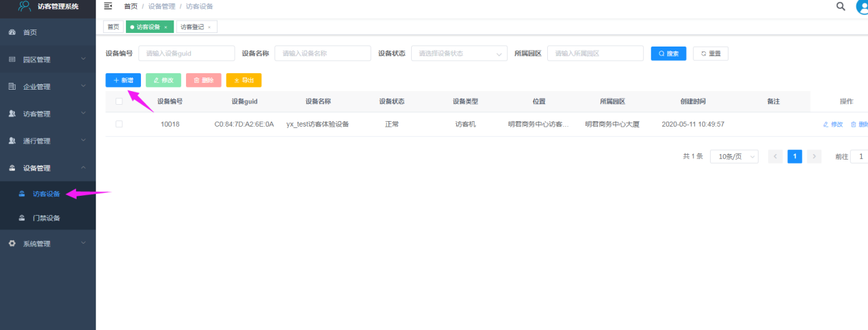Click 修改 edit link in row 10018
The image size is (868, 330).
click(x=832, y=125)
